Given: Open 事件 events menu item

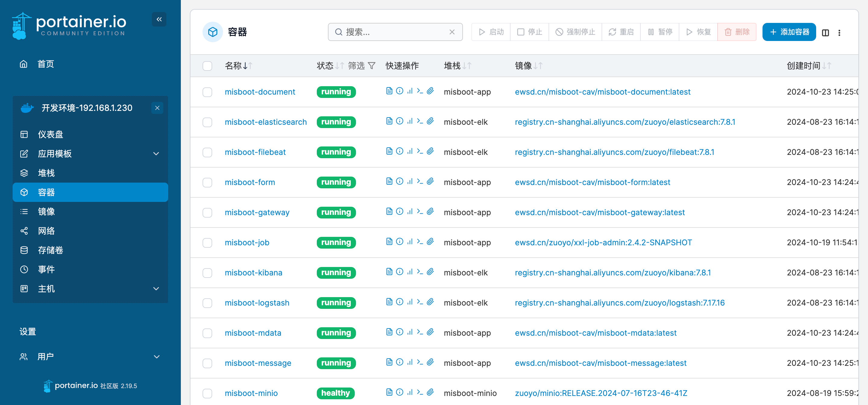Looking at the screenshot, I should coord(90,270).
